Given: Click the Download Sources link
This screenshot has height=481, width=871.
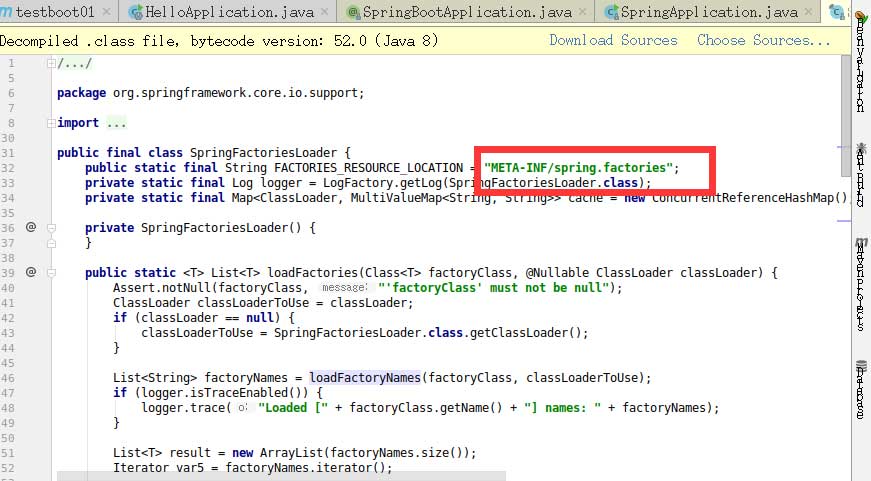Looking at the screenshot, I should [x=613, y=41].
